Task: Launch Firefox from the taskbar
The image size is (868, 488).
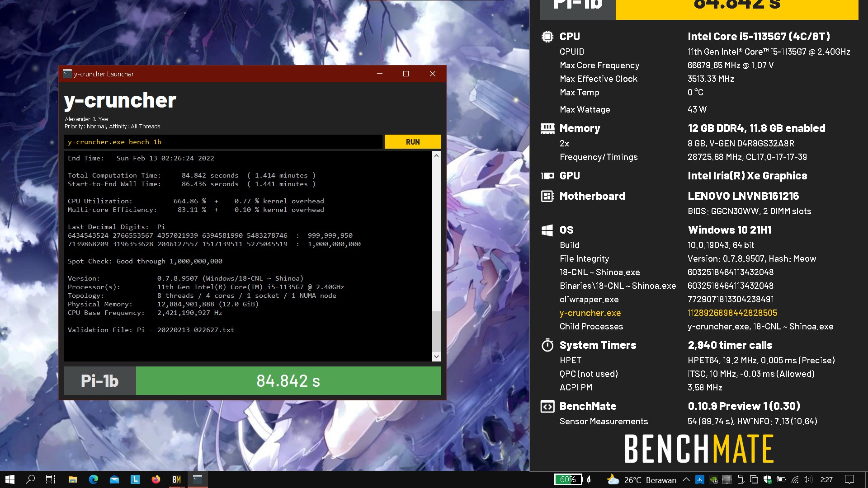Action: [156, 479]
